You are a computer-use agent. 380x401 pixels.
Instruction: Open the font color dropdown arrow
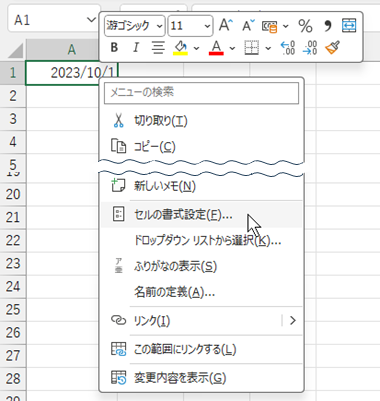click(232, 48)
